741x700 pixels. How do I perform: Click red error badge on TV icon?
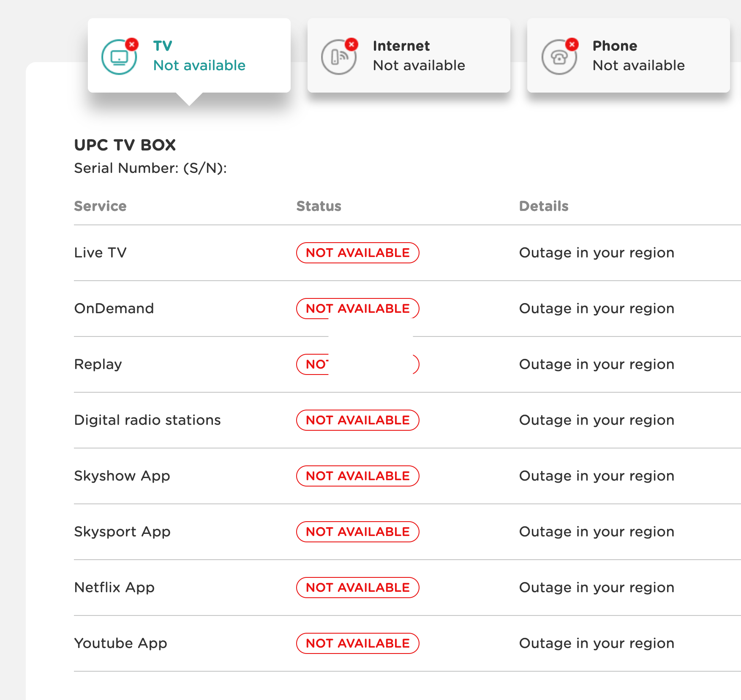[132, 44]
